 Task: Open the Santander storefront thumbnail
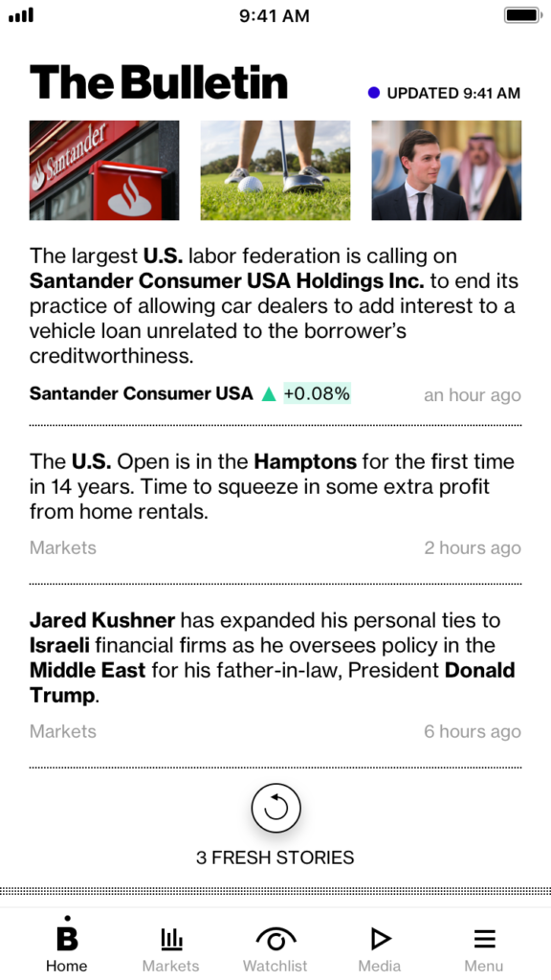(x=104, y=170)
